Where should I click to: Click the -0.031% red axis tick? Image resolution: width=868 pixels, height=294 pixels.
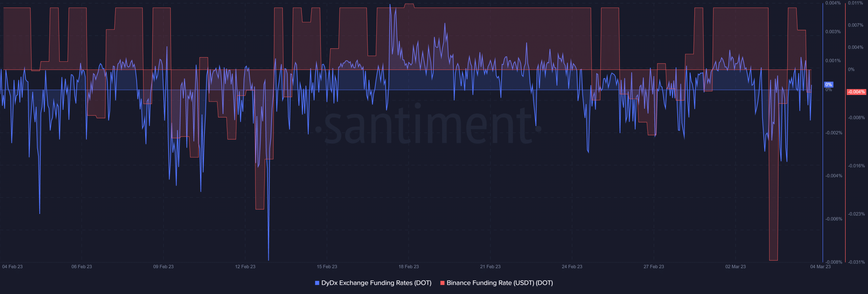(x=856, y=262)
